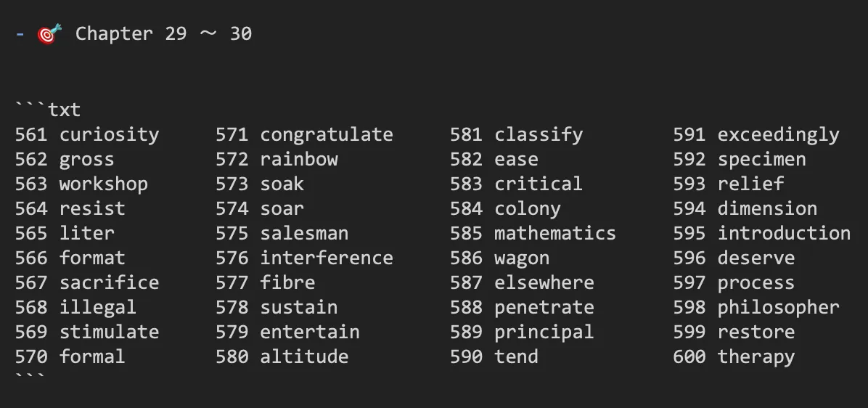This screenshot has height=408, width=868.
Task: Click the word exceedingly
Action: (778, 134)
